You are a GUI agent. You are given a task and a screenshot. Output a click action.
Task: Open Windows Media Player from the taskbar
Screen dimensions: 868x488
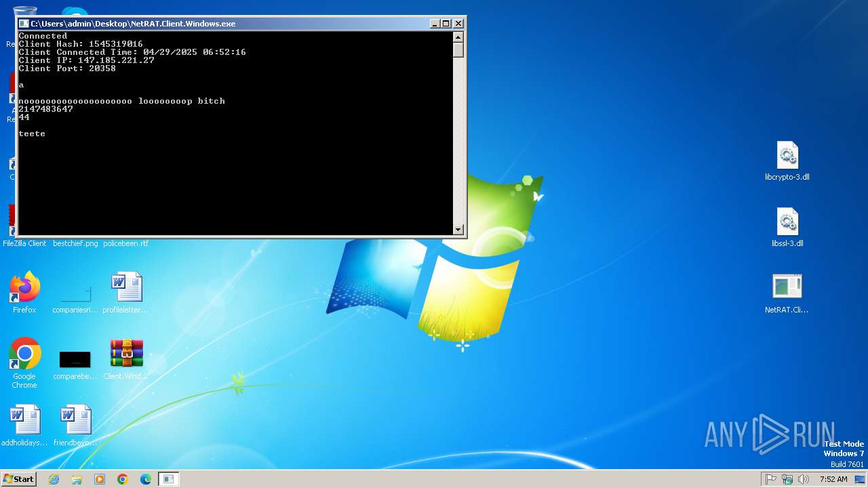100,479
